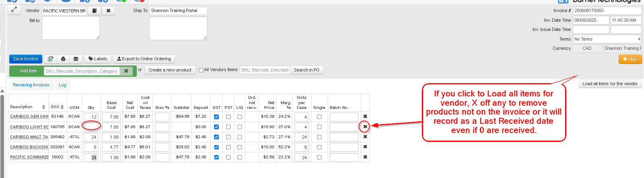644x178 pixels.
Task: Open CARIBOO MALT TA product link
Action: [x=29, y=137]
